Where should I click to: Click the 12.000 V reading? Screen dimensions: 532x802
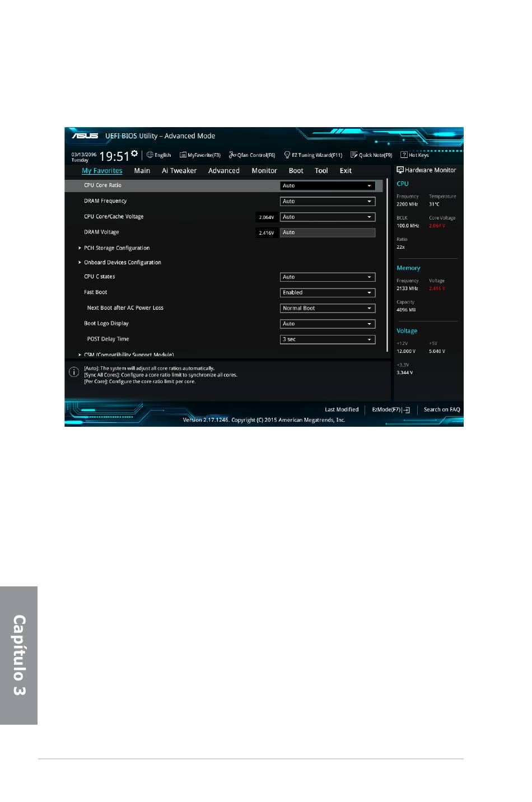click(x=406, y=351)
